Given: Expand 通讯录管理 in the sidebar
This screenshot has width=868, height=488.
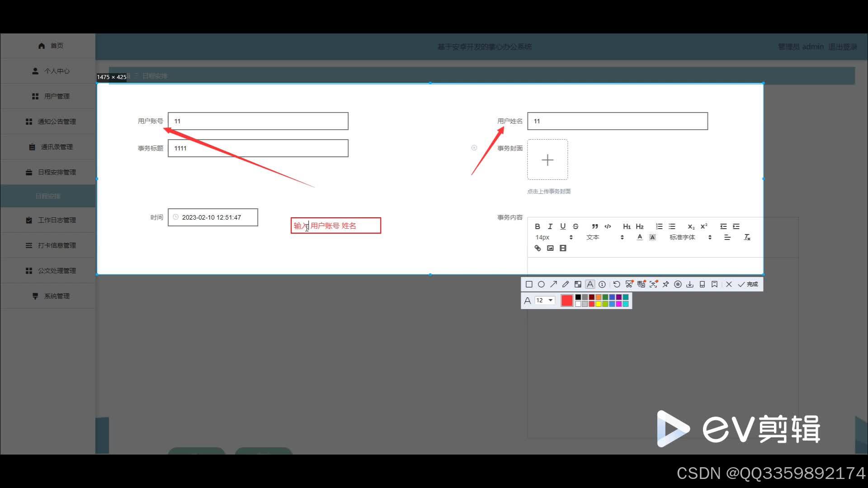Looking at the screenshot, I should (x=48, y=147).
